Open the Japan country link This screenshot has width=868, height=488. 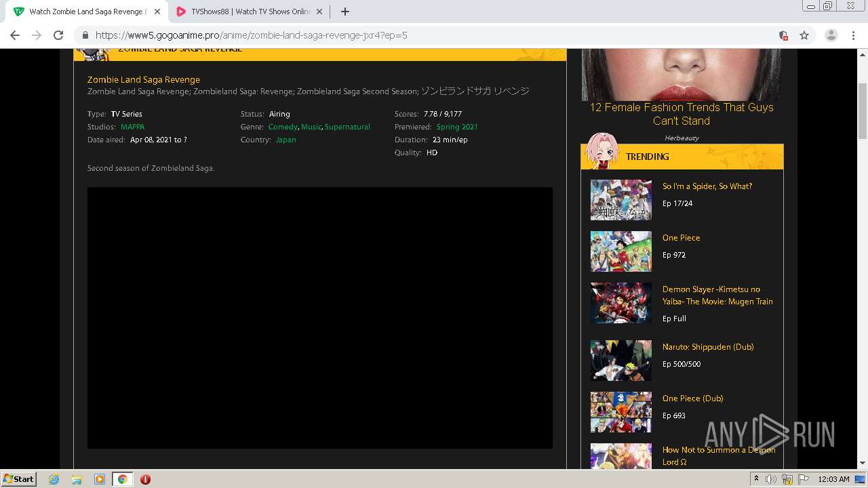tap(285, 140)
